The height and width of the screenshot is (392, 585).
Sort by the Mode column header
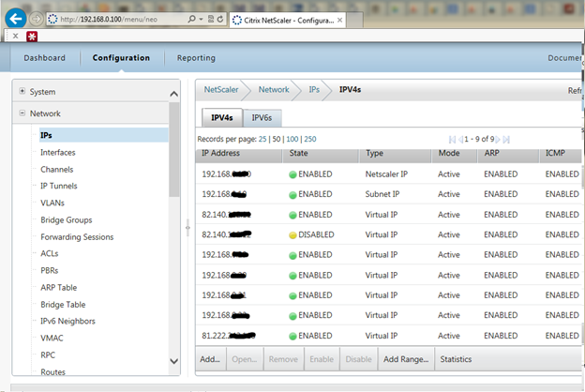tap(455, 156)
